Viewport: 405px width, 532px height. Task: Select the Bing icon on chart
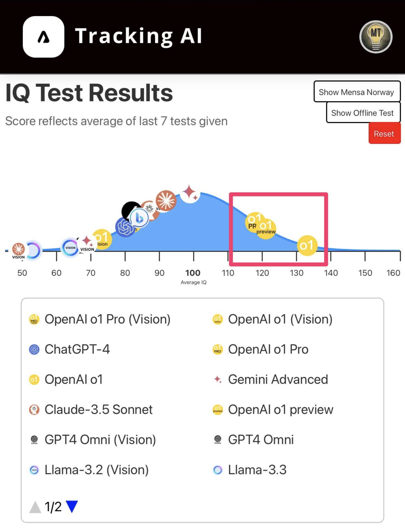point(139,218)
